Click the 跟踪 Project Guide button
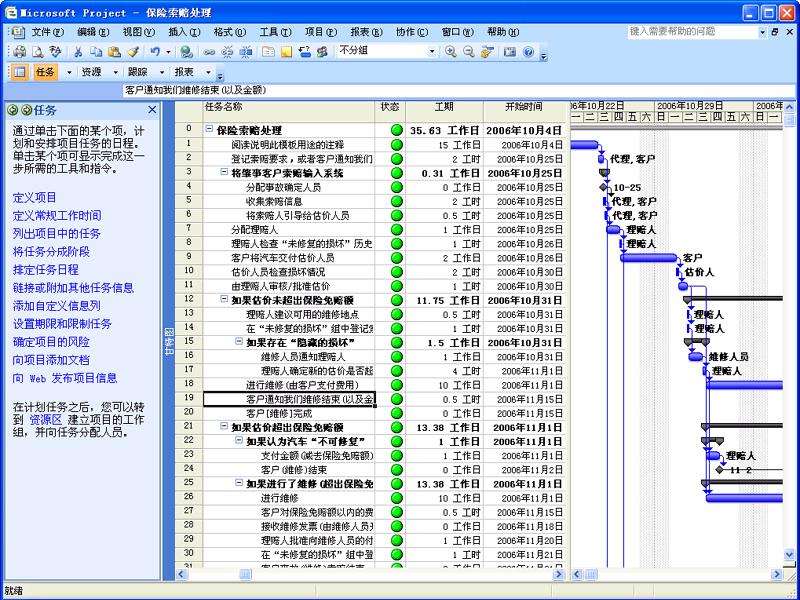The width and height of the screenshot is (800, 600). (138, 72)
